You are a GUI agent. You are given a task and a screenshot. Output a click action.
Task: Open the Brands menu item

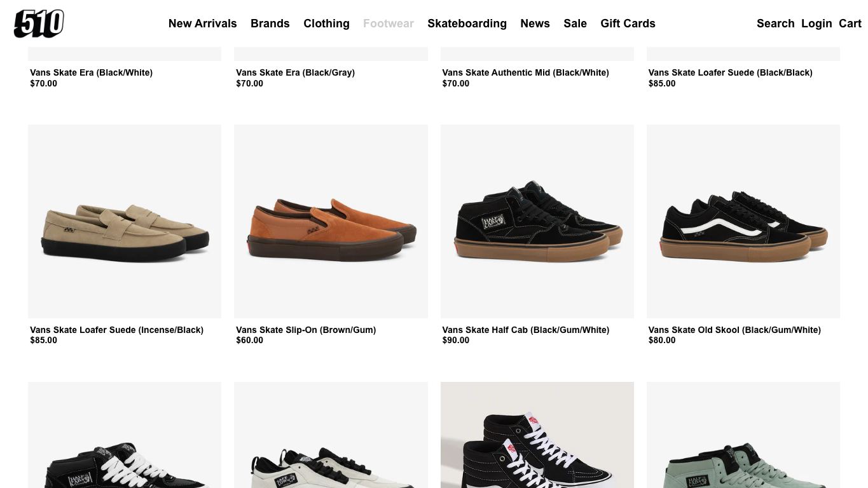click(270, 24)
